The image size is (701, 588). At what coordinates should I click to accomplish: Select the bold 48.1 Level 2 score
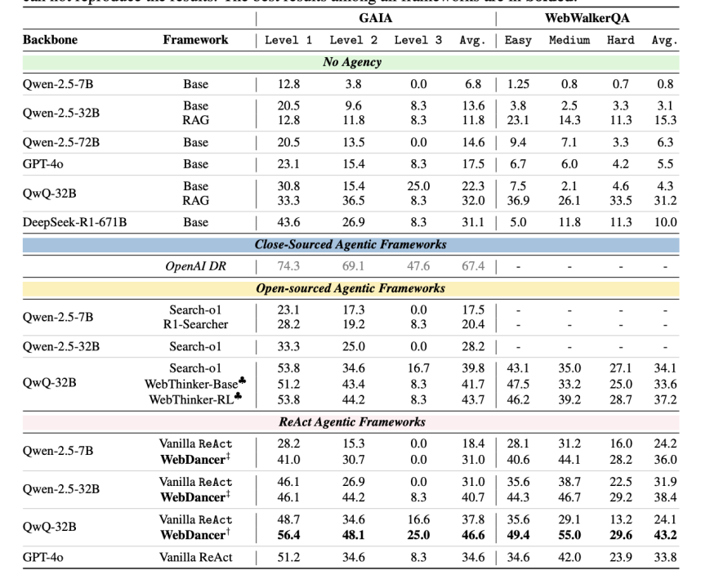(x=354, y=535)
